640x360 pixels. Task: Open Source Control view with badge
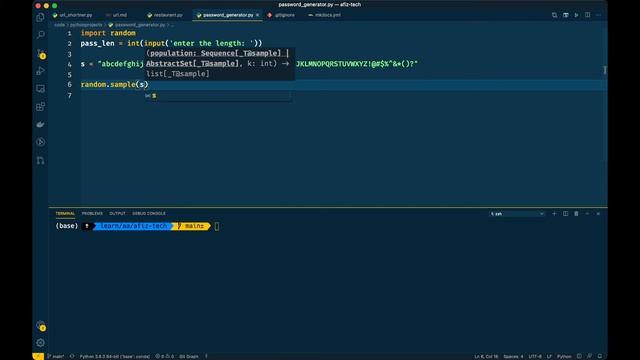(x=40, y=53)
